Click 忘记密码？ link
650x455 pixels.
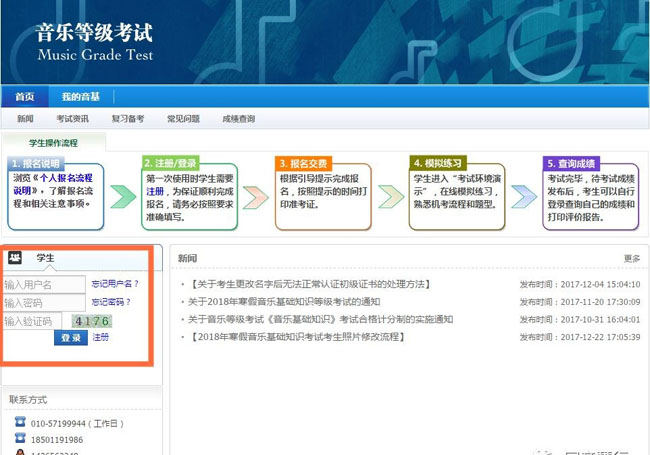[x=111, y=302]
